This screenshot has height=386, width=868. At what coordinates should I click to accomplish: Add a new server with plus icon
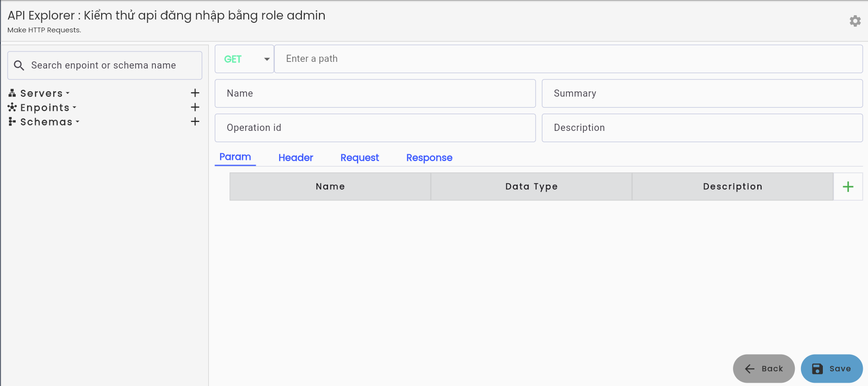195,93
